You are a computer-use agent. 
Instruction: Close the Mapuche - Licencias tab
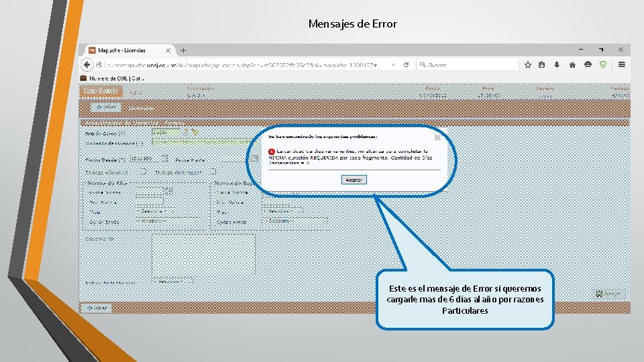click(x=168, y=50)
